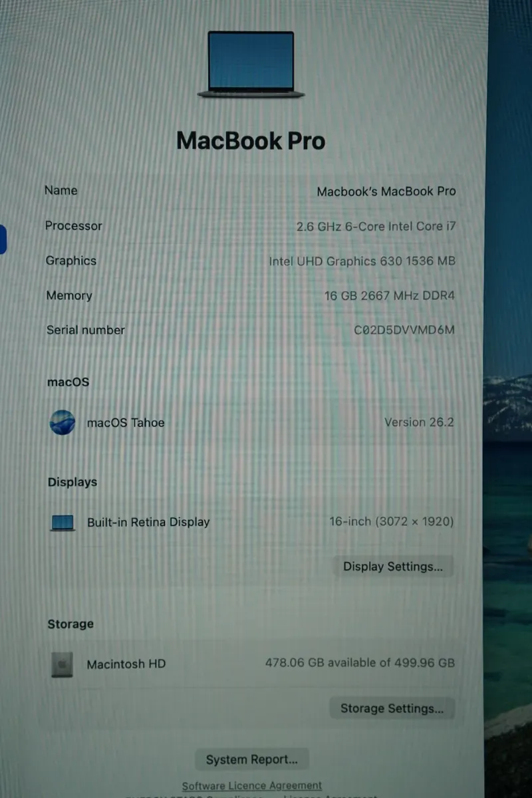Open Storage Settings

coord(392,708)
